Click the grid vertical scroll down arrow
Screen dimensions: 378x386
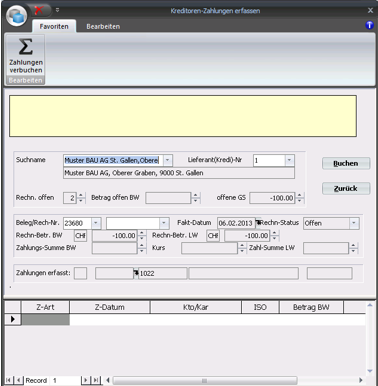pos(370,371)
